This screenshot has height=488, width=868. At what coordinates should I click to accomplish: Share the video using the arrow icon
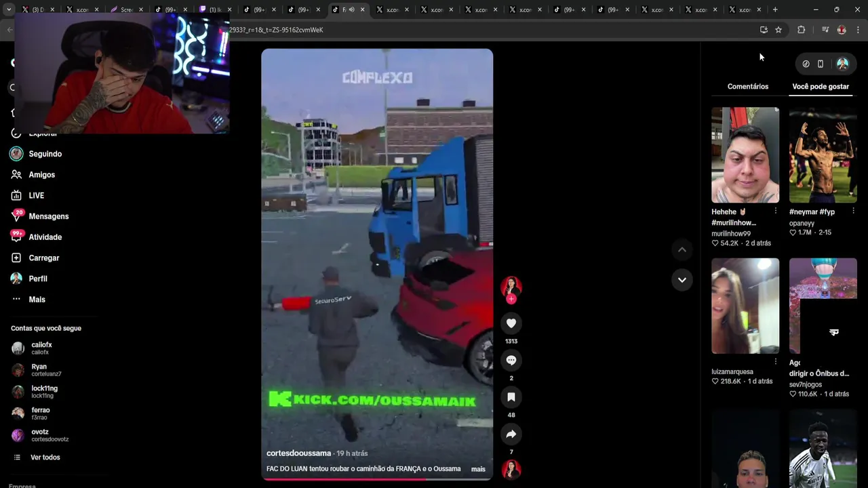tap(511, 434)
